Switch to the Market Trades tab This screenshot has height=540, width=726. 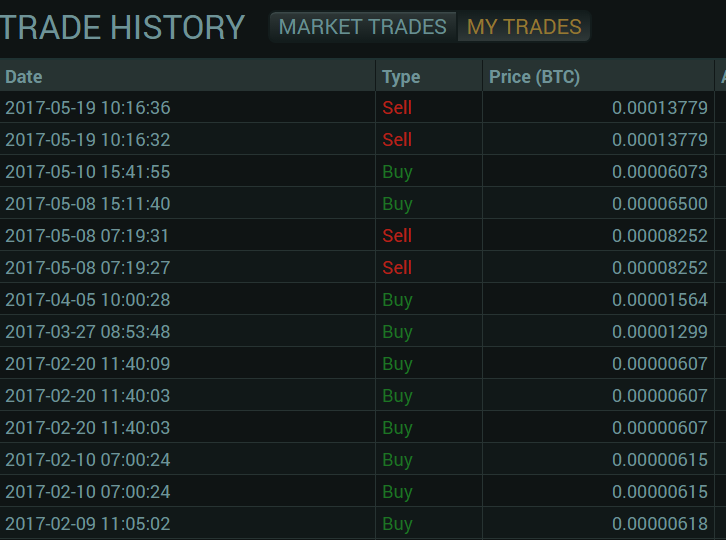pyautogui.click(x=363, y=27)
